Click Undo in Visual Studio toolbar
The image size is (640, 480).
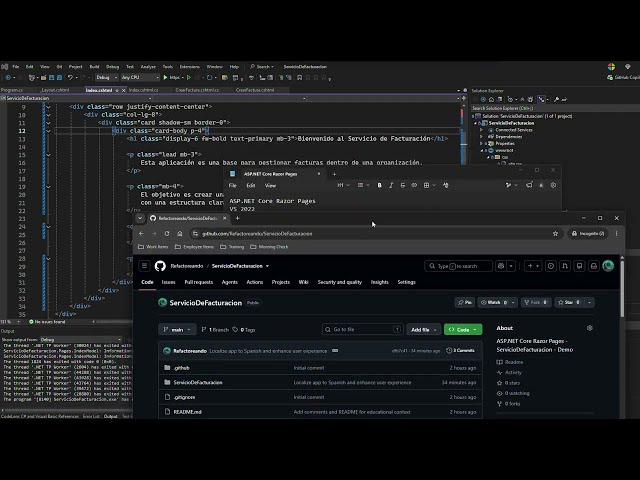[x=70, y=77]
